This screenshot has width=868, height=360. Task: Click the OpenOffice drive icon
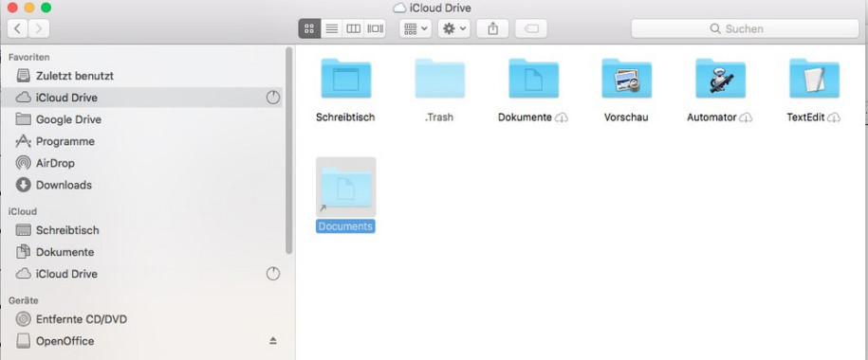tap(24, 341)
